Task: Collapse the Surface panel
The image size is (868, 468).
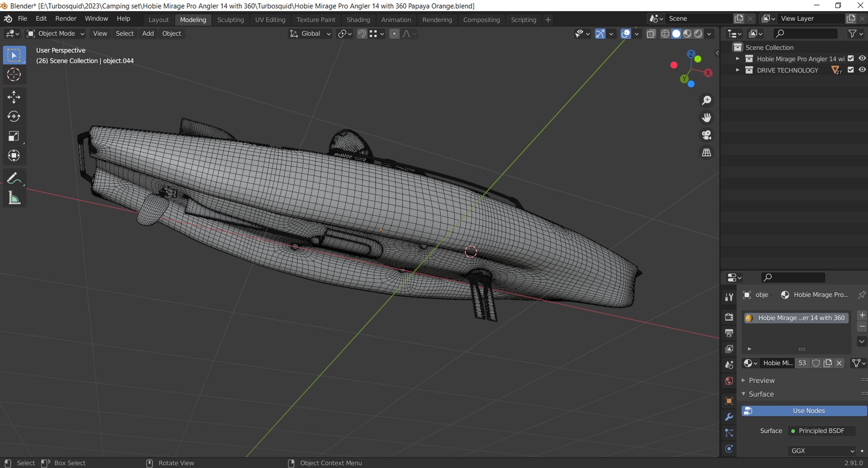Action: point(761,394)
